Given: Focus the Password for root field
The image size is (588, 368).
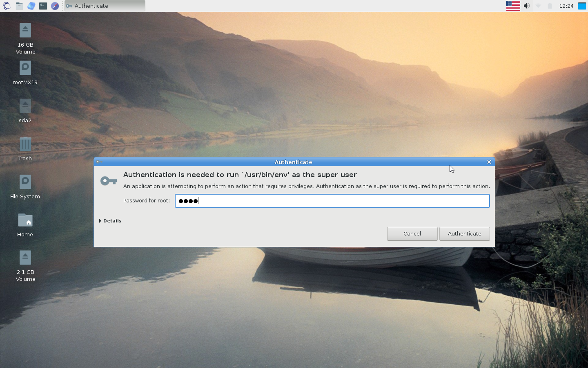Looking at the screenshot, I should [332, 201].
